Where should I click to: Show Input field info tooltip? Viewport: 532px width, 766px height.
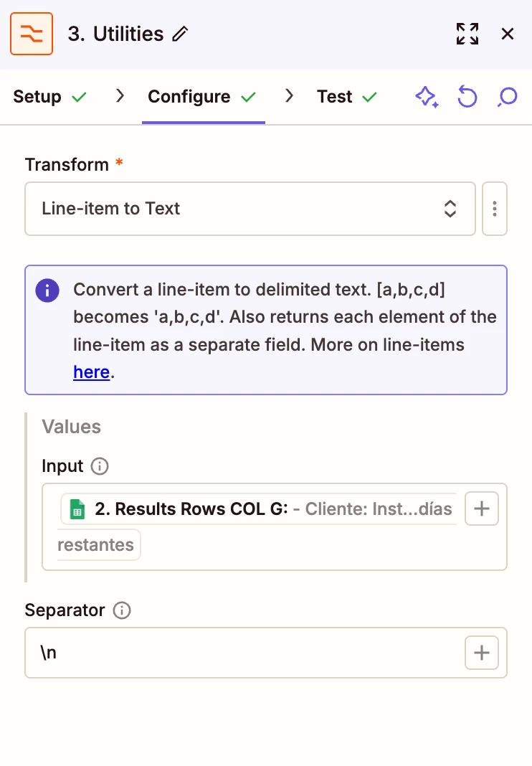(x=100, y=467)
